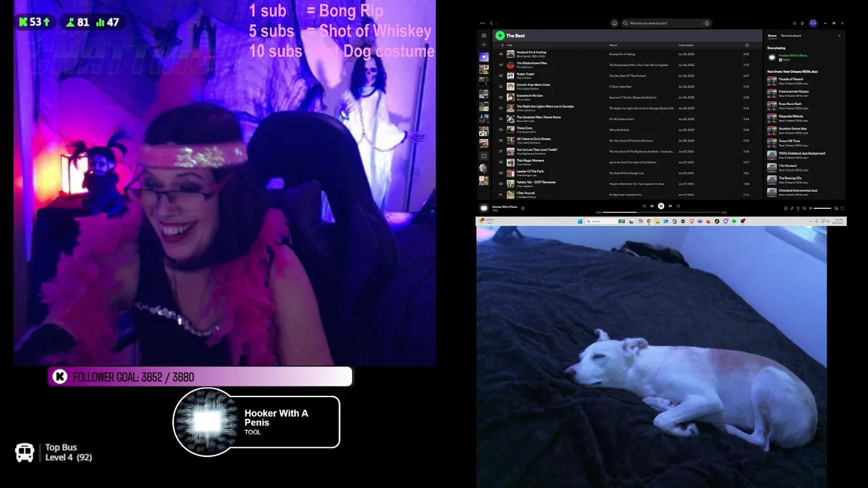Viewport: 868px width, 488px height.
Task: Pause the current Spotify track
Action: point(661,206)
